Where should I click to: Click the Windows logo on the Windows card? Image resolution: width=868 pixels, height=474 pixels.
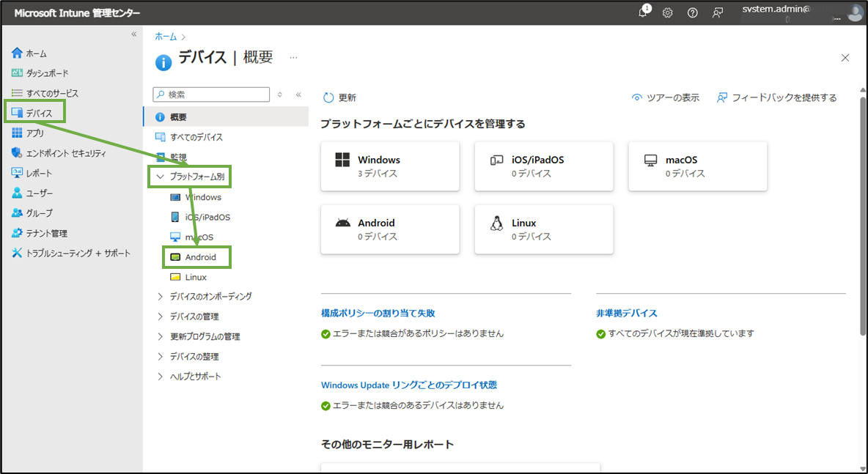342,160
